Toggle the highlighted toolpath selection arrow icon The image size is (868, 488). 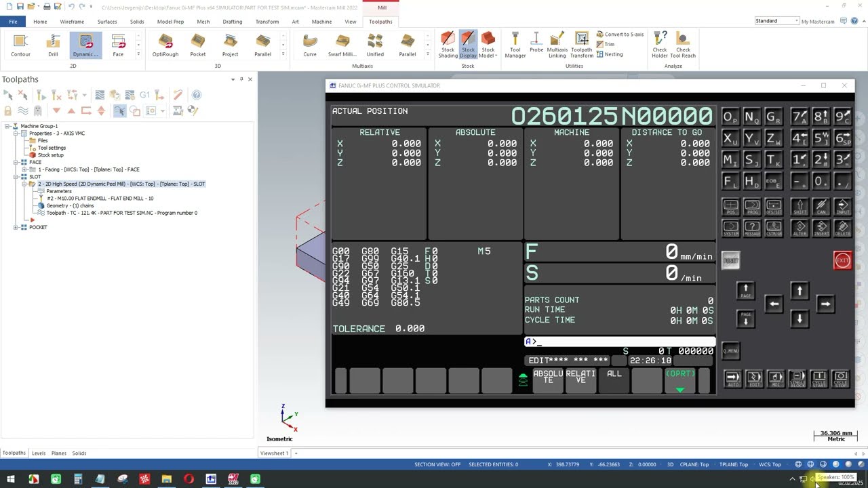coord(119,110)
